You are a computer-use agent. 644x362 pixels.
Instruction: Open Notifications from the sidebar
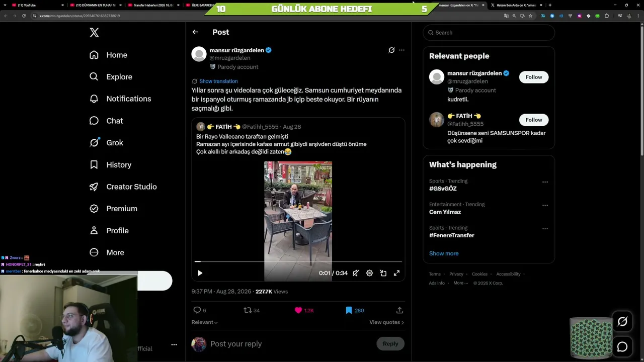point(120,99)
